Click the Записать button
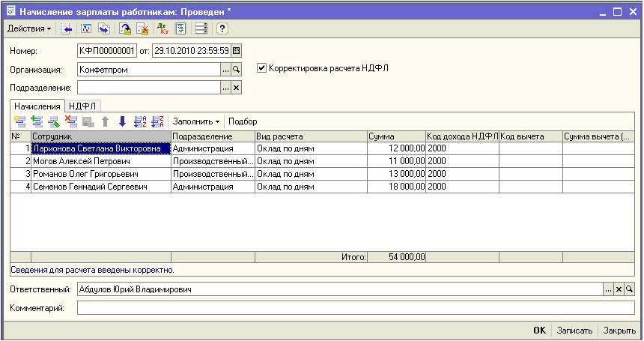The width and height of the screenshot is (644, 341). point(574,331)
